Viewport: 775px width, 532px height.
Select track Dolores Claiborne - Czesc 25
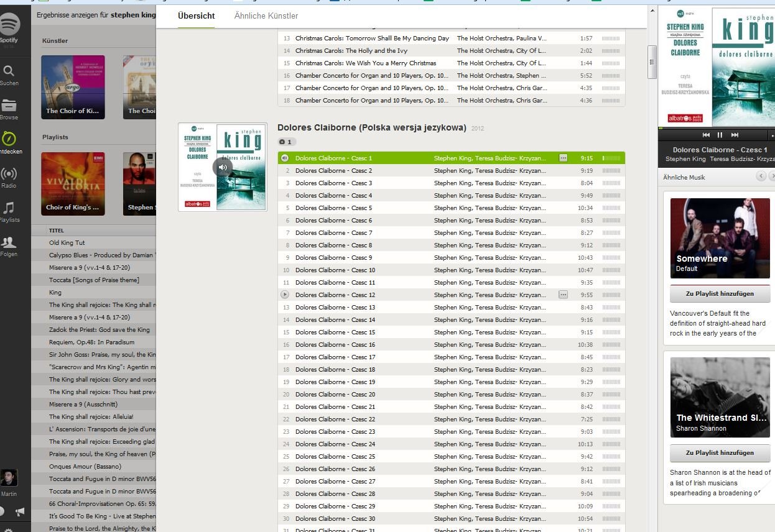coord(452,457)
